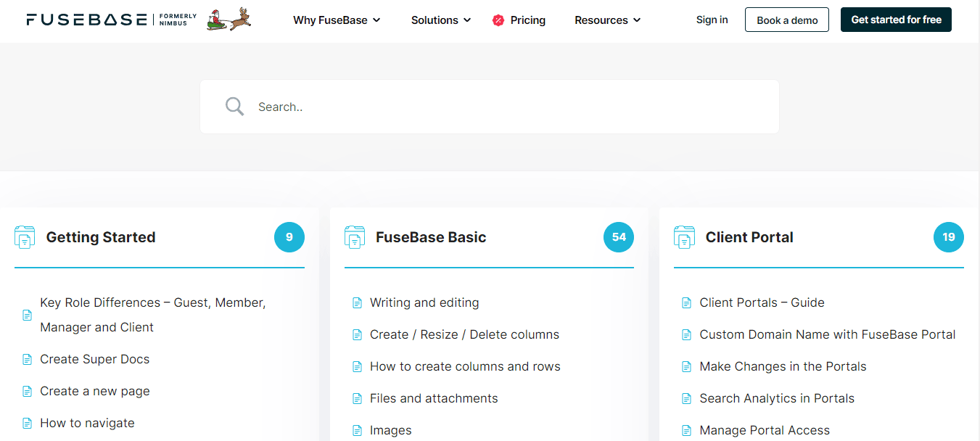Click the document icon next to Client Portals – Guide
Viewport: 980px width, 441px height.
pyautogui.click(x=685, y=302)
